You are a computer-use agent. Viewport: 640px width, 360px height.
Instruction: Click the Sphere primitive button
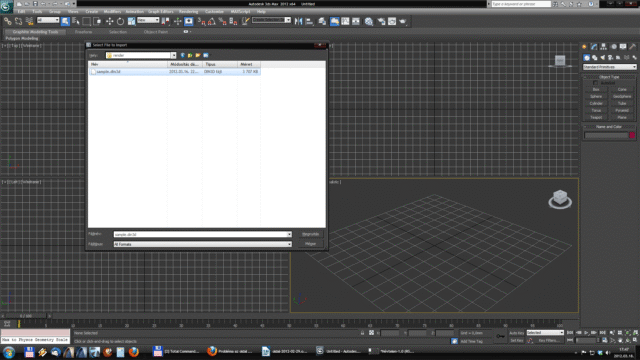[x=596, y=97]
